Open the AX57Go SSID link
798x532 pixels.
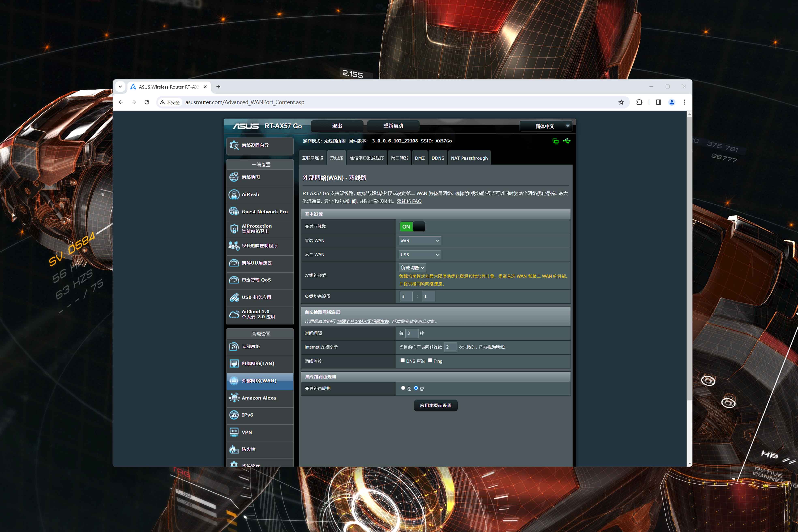(443, 141)
